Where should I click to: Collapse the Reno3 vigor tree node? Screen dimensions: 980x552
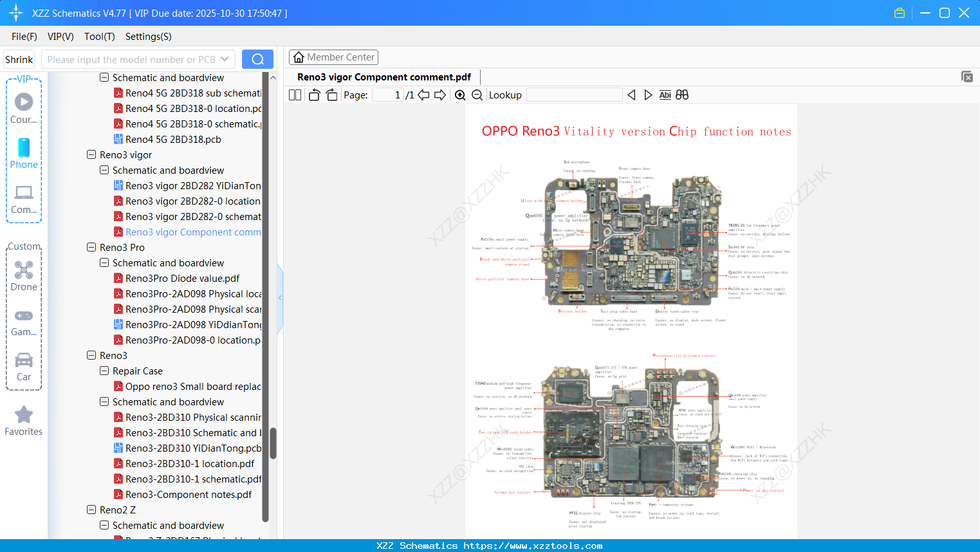click(x=91, y=155)
